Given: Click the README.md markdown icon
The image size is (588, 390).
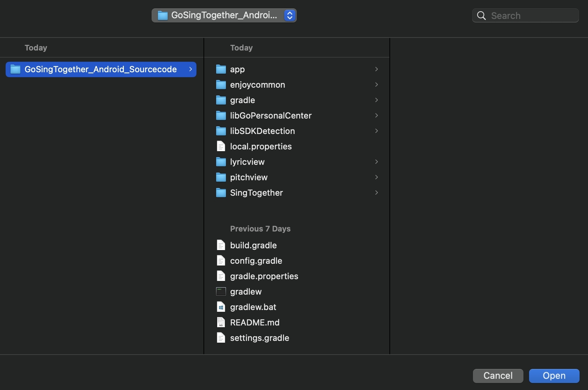Looking at the screenshot, I should [x=221, y=322].
